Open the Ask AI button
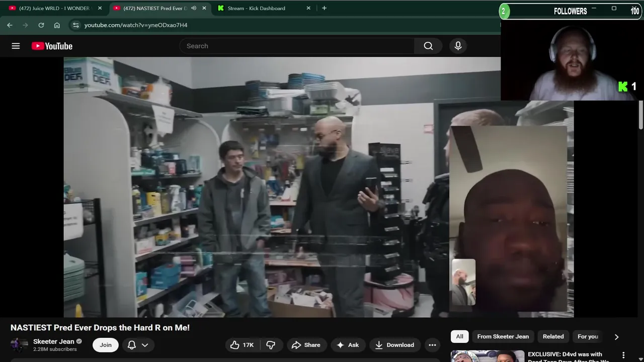 tap(348, 345)
